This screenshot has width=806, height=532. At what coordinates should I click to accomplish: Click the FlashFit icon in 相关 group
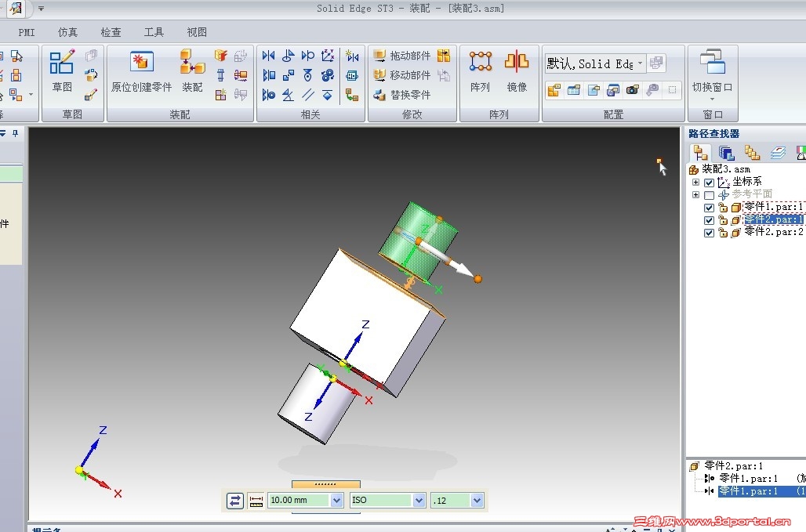point(352,56)
